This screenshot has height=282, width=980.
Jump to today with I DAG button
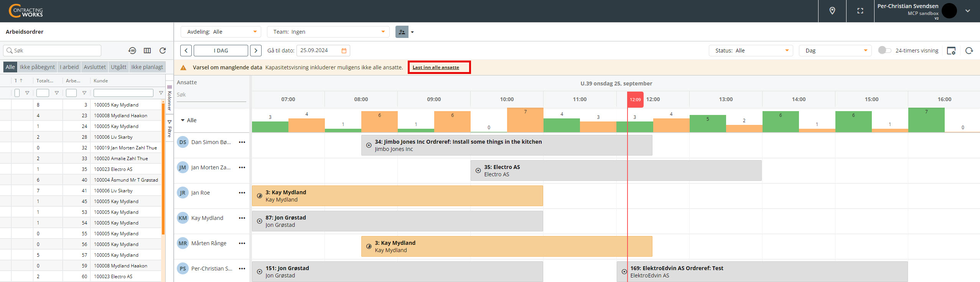(221, 51)
